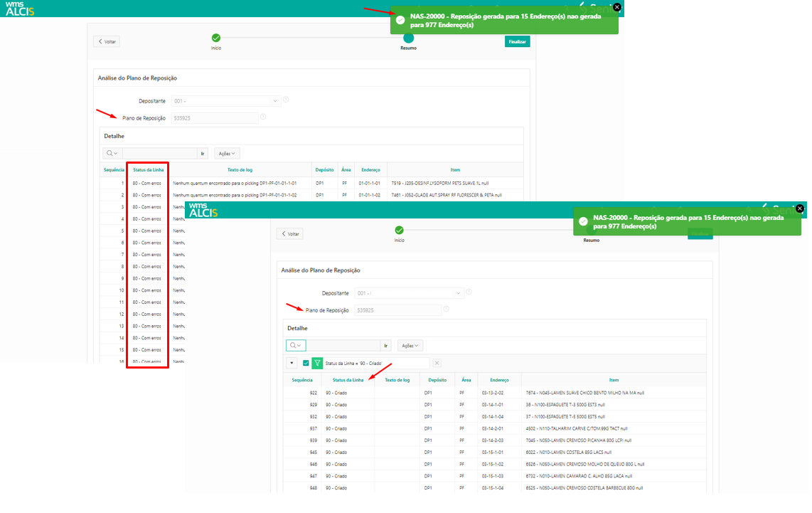The image size is (812, 513).
Task: Close the green notification in upper window
Action: (616, 7)
